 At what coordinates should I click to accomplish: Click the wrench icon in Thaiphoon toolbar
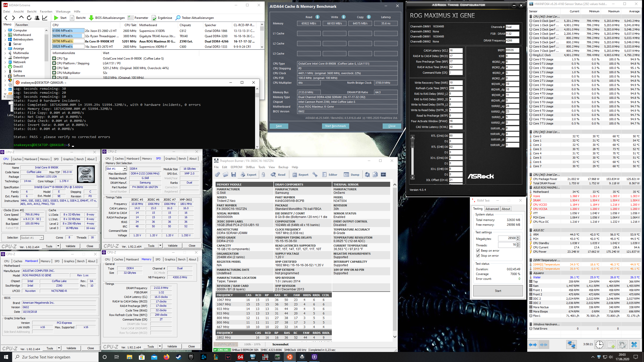(315, 175)
